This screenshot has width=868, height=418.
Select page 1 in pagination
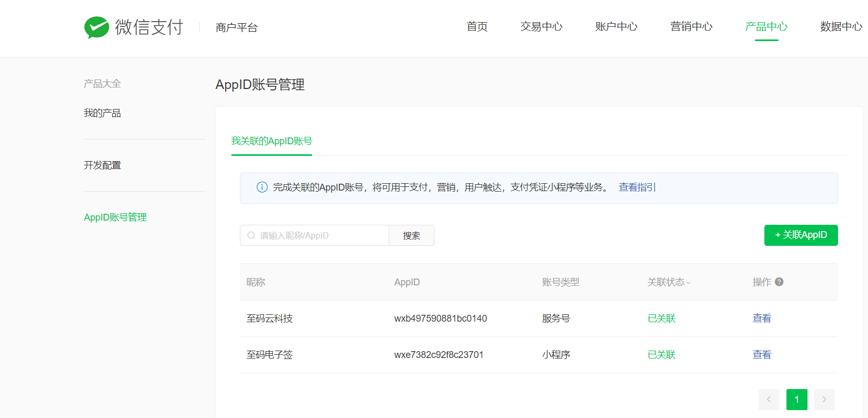tap(797, 400)
